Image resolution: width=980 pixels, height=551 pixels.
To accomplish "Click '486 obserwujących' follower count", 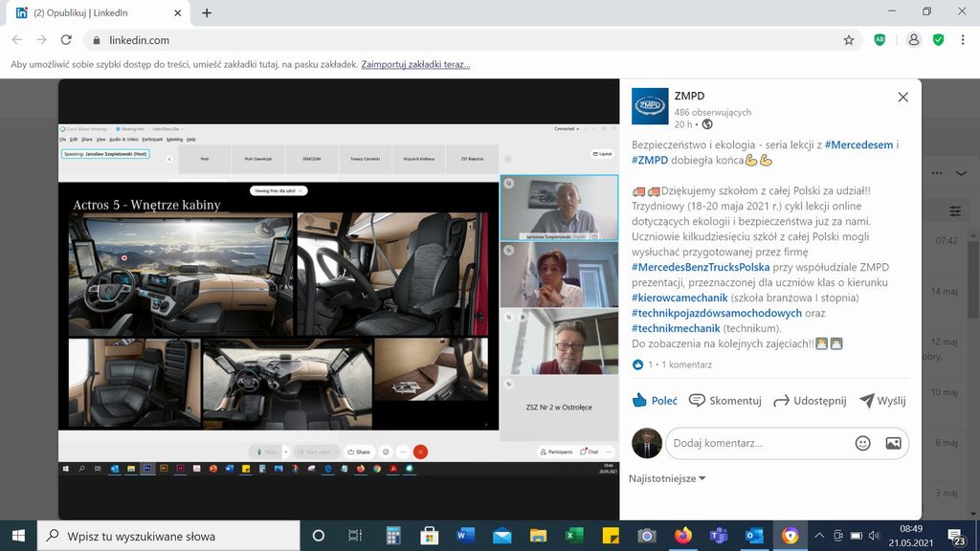I will click(x=712, y=113).
